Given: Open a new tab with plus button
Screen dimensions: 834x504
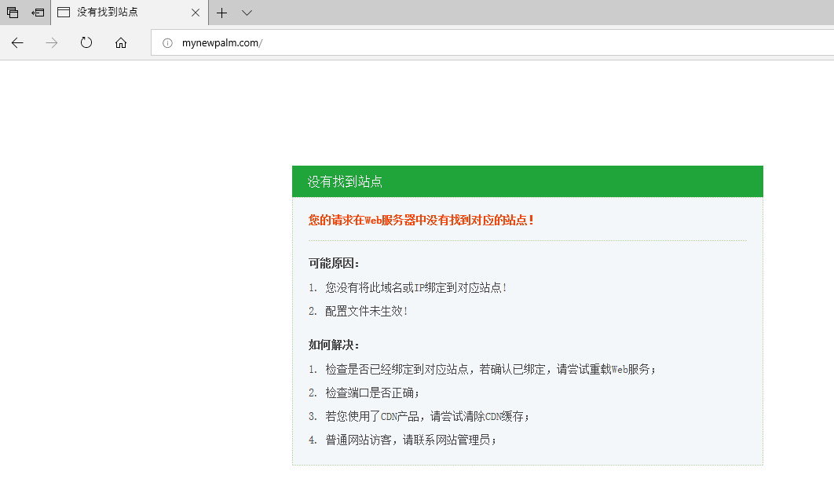Looking at the screenshot, I should 221,13.
